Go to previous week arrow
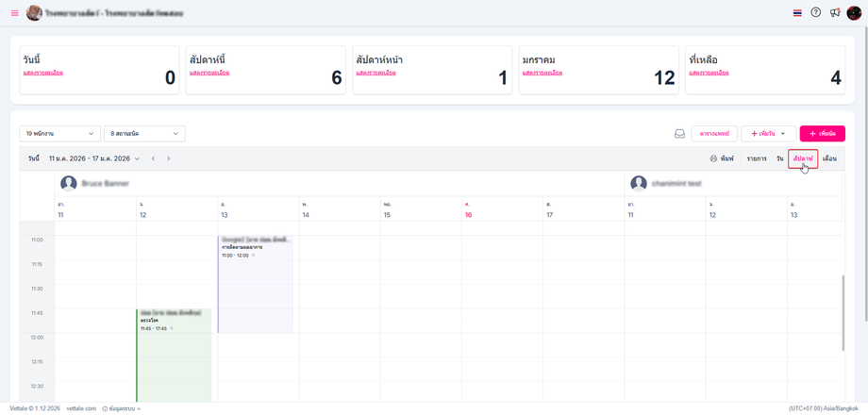The image size is (868, 415). pos(154,158)
